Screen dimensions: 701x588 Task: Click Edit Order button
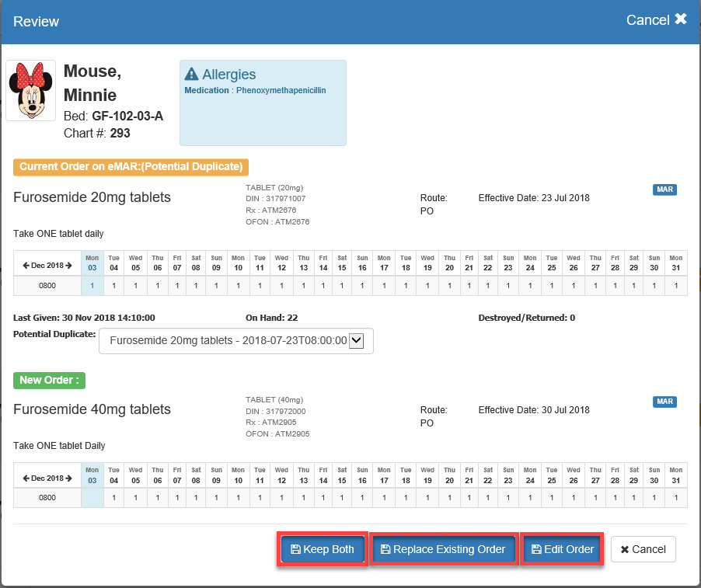point(562,549)
